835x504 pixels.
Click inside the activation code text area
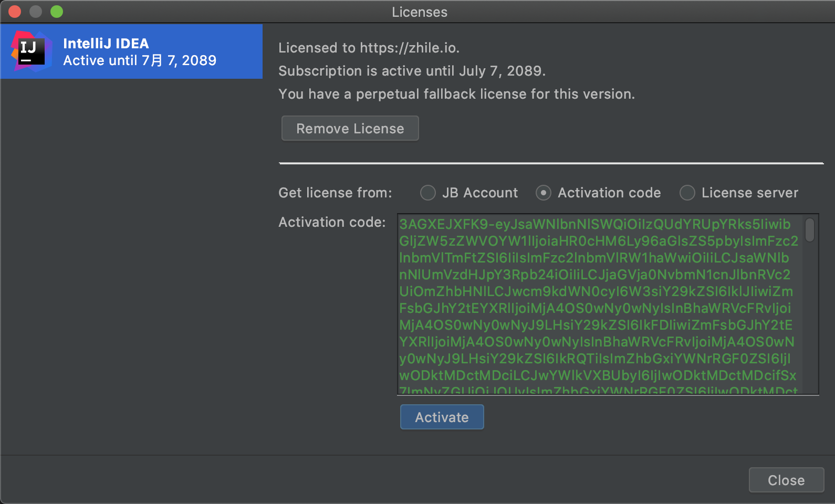tap(599, 304)
